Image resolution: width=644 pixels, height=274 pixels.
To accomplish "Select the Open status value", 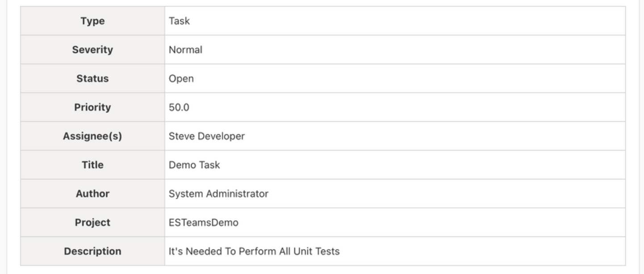I will pyautogui.click(x=181, y=79).
